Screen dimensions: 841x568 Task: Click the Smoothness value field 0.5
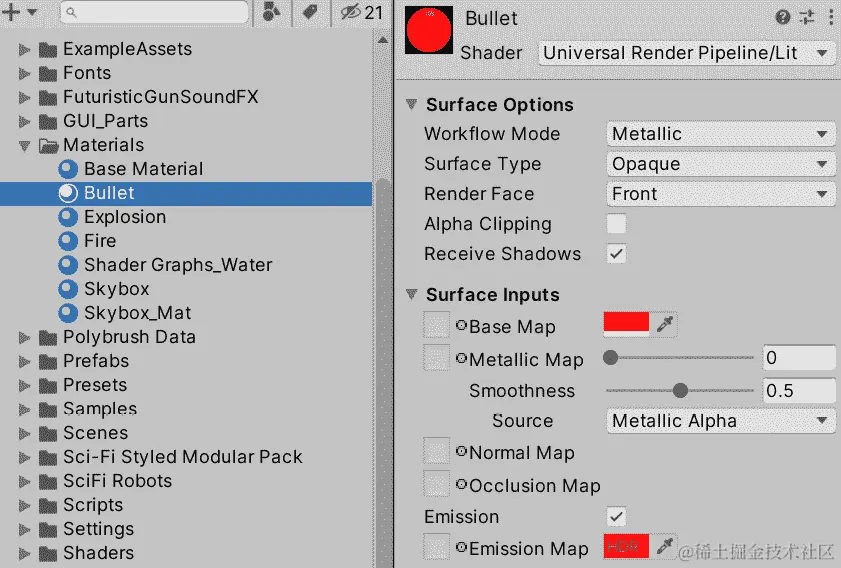click(x=799, y=390)
